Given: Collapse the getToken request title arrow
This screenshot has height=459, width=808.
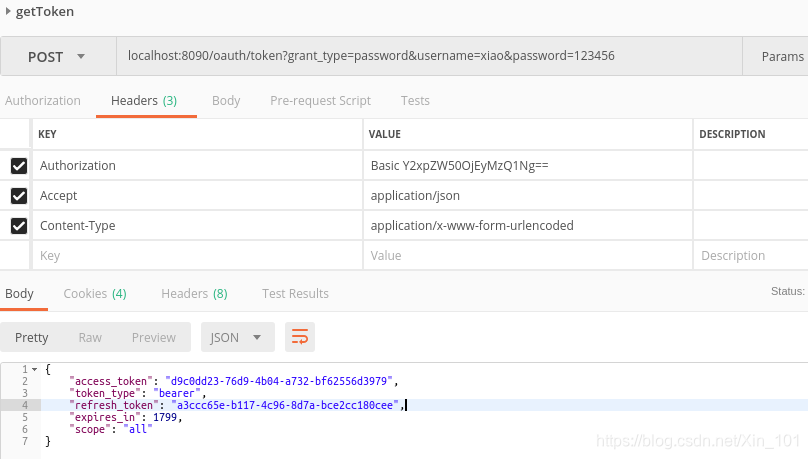Looking at the screenshot, I should (x=8, y=11).
